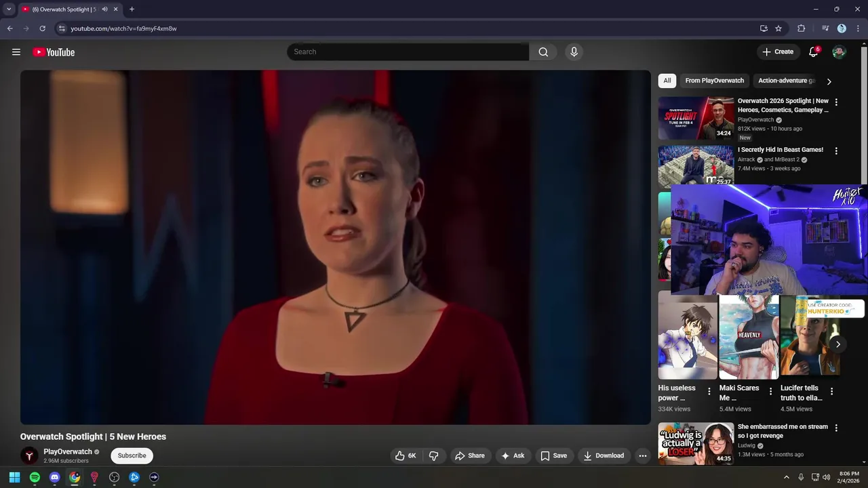Go to YouTube home via logo
The image size is (868, 488).
pos(54,52)
